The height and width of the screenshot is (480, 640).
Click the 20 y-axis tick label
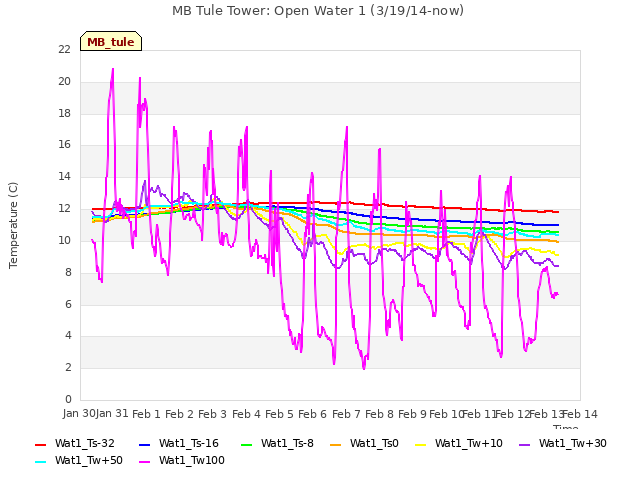(64, 81)
